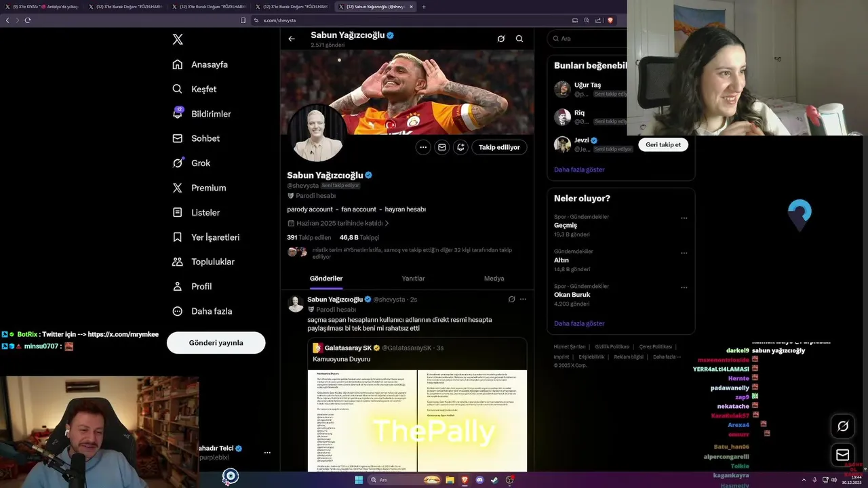Screen dimensions: 868x488
Task: Open the Geçmiş trending topic
Action: (566, 226)
